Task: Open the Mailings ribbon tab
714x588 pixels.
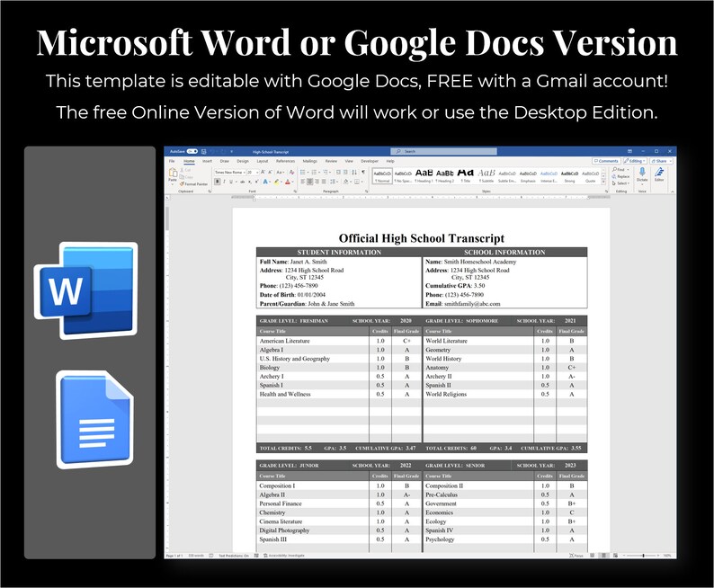Action: [309, 161]
